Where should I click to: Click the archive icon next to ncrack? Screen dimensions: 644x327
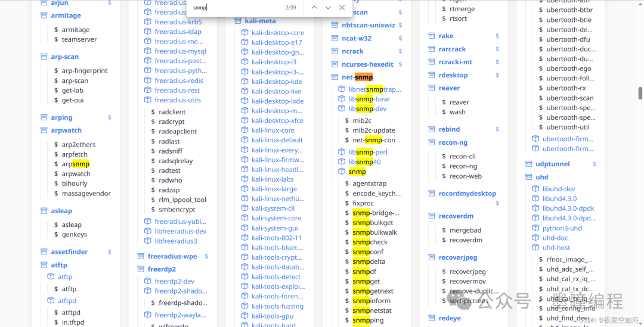click(335, 51)
